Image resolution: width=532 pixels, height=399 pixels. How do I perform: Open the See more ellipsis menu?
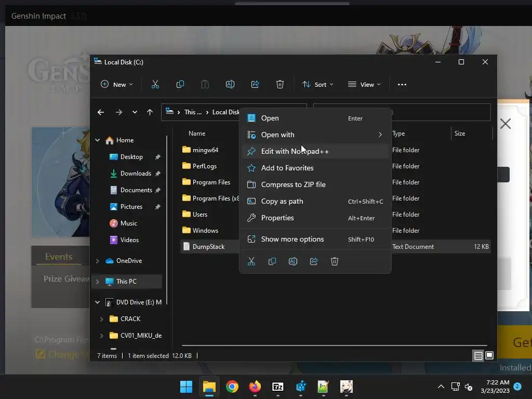(402, 85)
